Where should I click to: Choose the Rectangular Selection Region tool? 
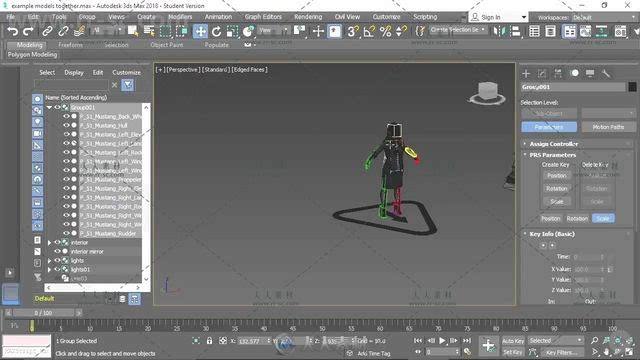click(165, 31)
